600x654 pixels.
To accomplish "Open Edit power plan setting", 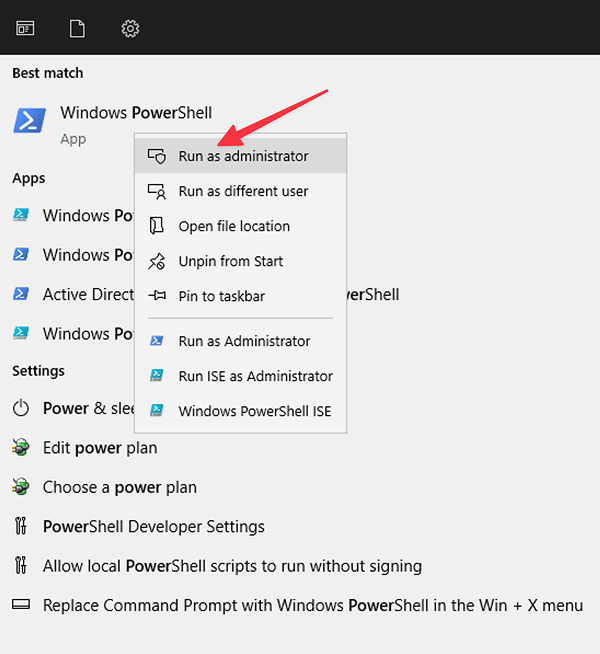I will point(100,448).
